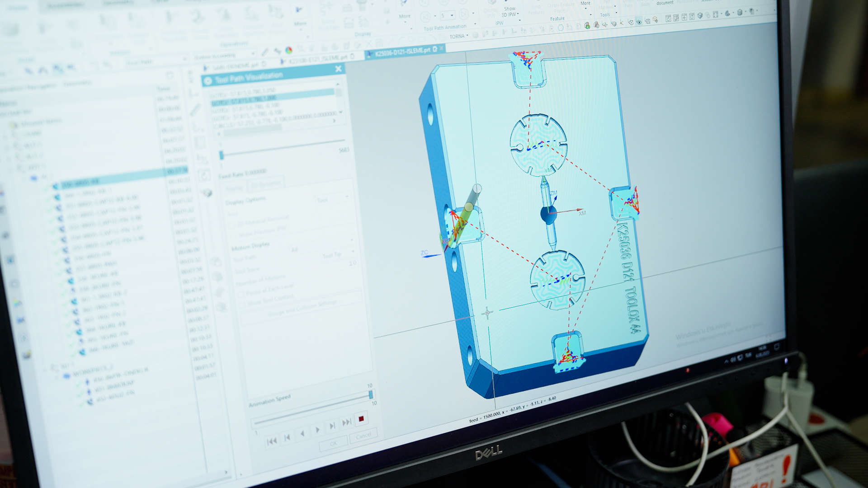Image resolution: width=868 pixels, height=488 pixels.
Task: Step forward one motion in the animation
Action: coord(332,426)
